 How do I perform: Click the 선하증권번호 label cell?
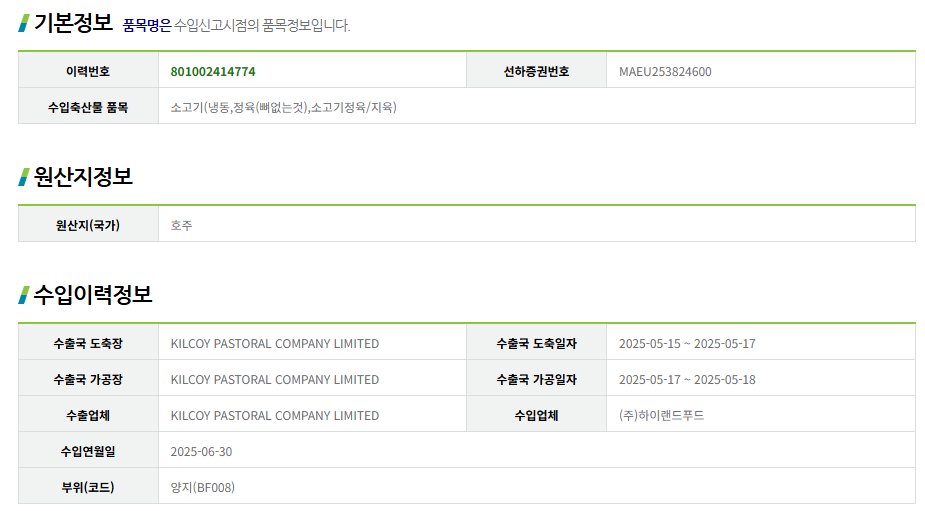coord(536,71)
